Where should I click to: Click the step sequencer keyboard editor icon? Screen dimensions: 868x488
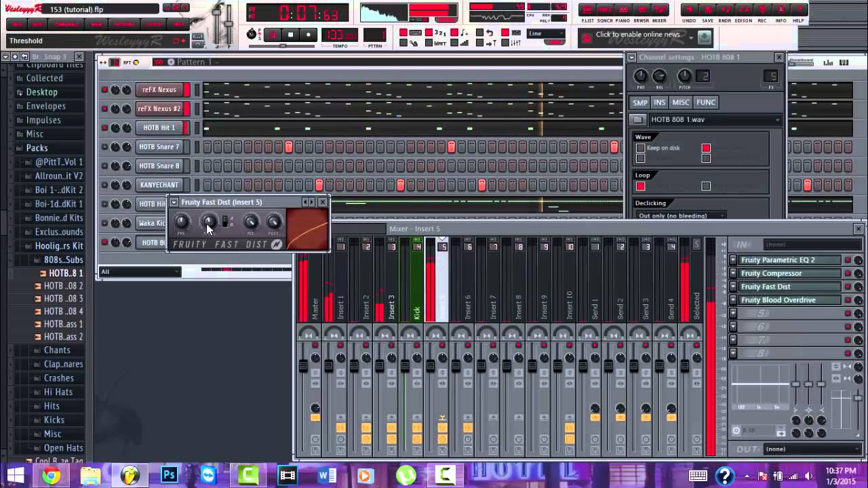(844, 63)
